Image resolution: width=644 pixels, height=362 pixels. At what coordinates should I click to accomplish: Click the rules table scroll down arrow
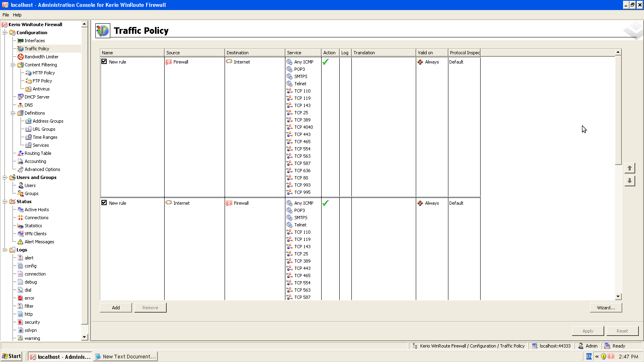(618, 297)
